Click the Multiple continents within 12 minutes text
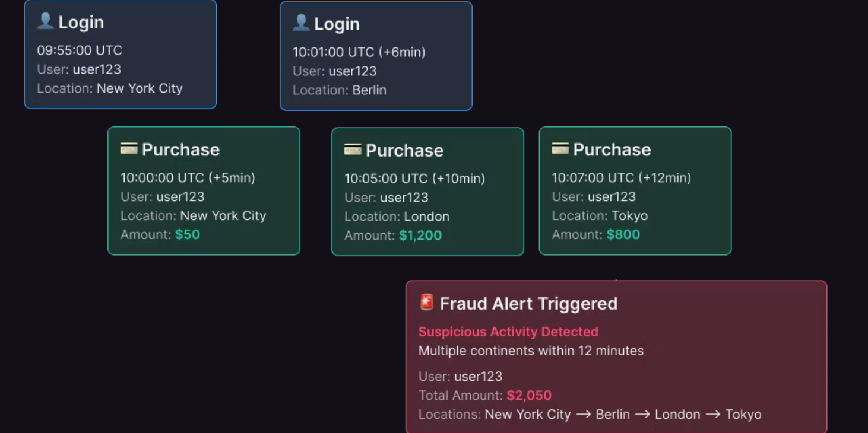The width and height of the screenshot is (868, 433). click(531, 351)
